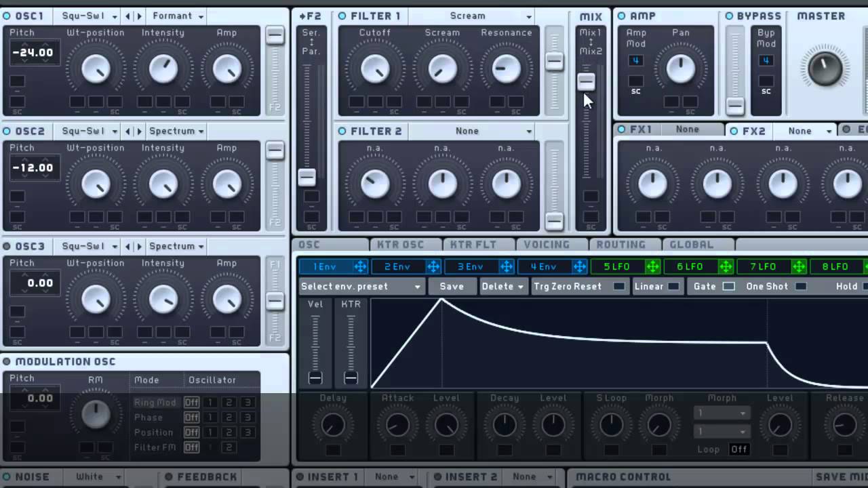Toggle OSC1 power button
The width and height of the screenshot is (868, 488).
click(7, 16)
